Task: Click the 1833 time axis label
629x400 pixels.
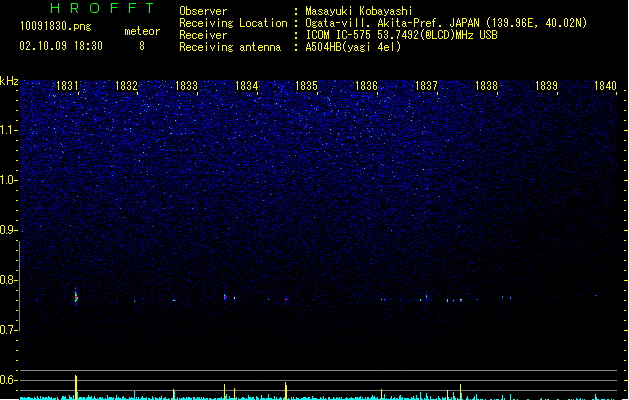Action: (x=187, y=86)
